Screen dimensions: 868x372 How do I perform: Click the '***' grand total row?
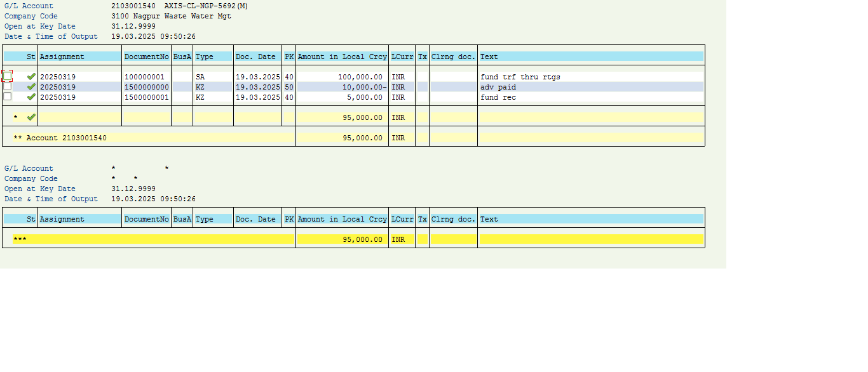click(20, 239)
